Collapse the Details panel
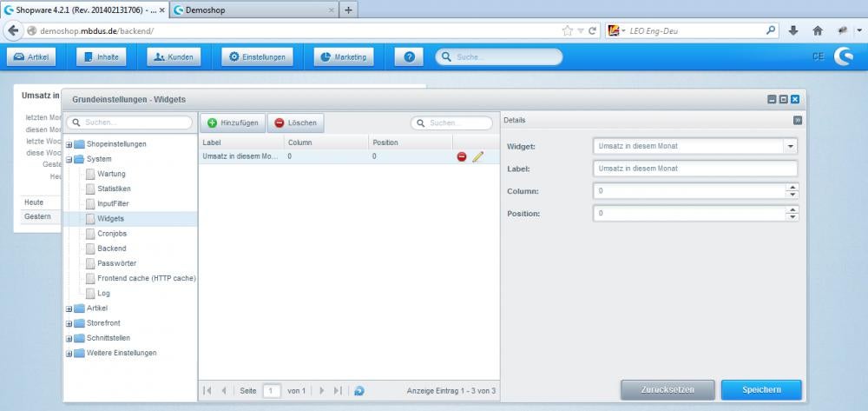The width and height of the screenshot is (868, 411). (x=797, y=120)
